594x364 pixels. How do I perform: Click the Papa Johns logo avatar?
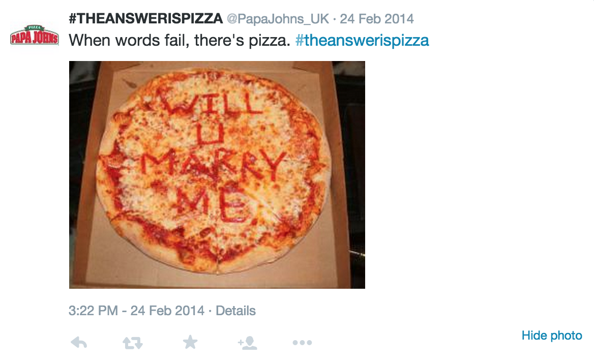click(x=35, y=35)
